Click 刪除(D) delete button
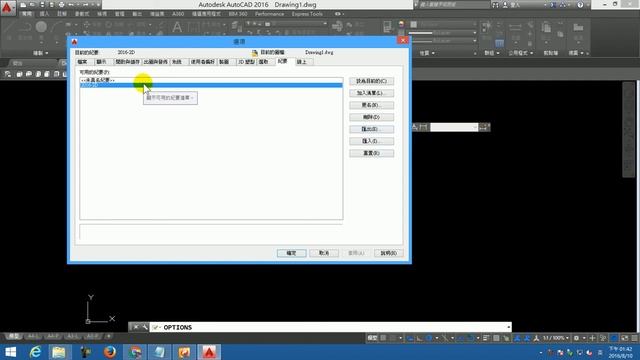 371,117
